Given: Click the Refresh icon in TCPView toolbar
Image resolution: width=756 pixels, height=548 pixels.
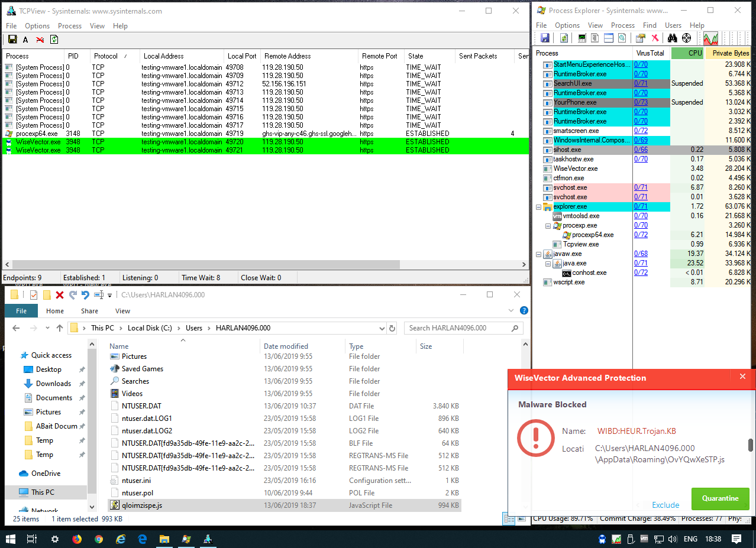Looking at the screenshot, I should pyautogui.click(x=54, y=40).
